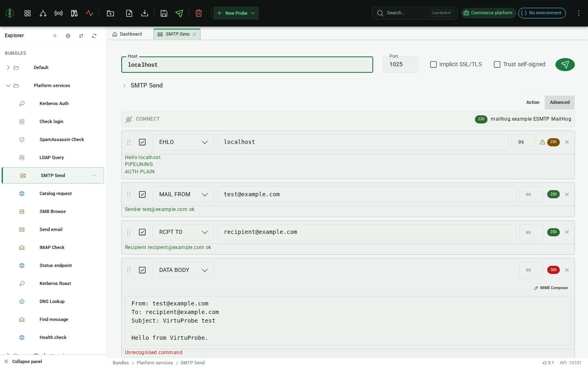Select the Action tab

(532, 103)
